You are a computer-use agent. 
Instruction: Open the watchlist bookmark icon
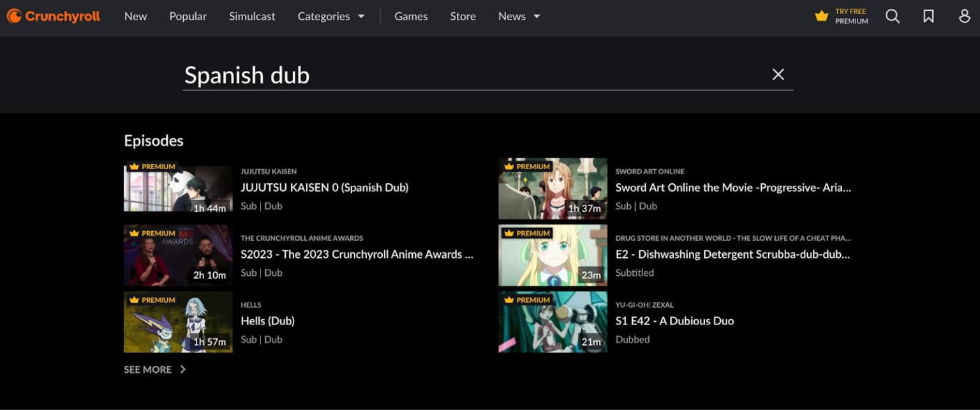929,17
